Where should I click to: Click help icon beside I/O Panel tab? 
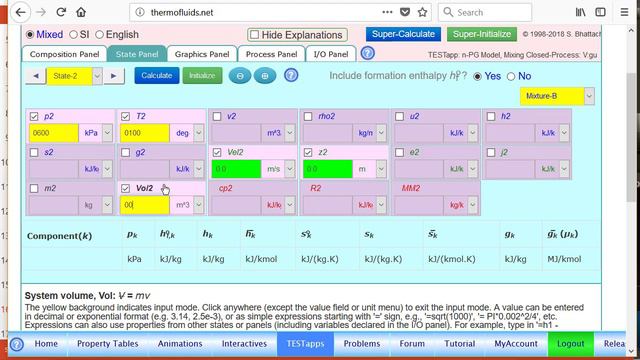coord(368,53)
